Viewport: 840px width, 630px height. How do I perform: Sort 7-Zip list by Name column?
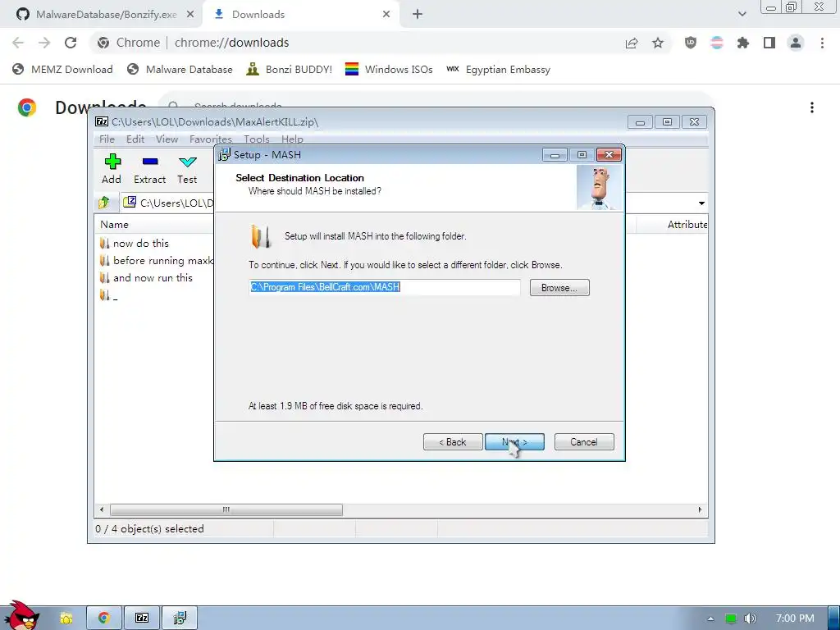click(114, 225)
